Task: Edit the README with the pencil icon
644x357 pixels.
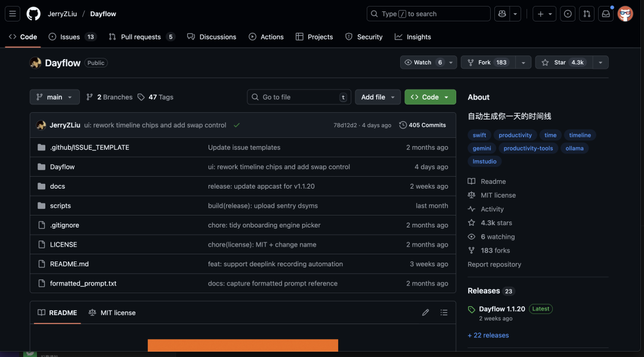Action: [x=425, y=312]
